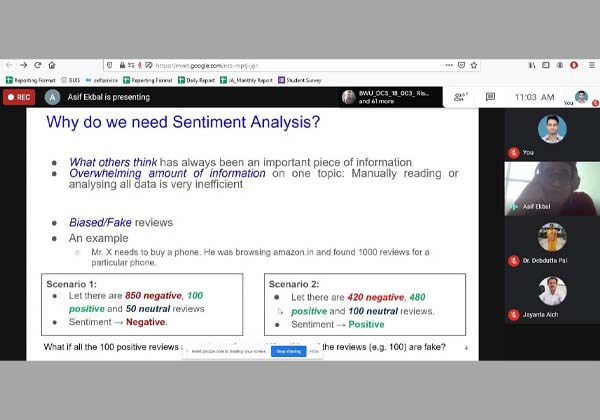Open the second Reporting Format bookmark

tap(148, 80)
